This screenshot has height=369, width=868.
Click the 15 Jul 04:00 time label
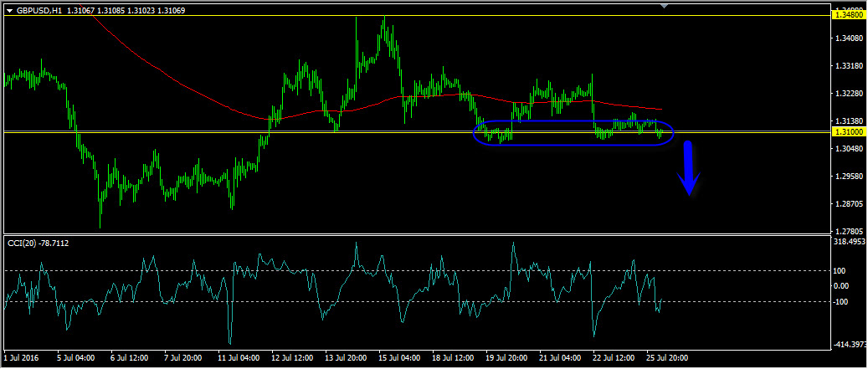(399, 358)
